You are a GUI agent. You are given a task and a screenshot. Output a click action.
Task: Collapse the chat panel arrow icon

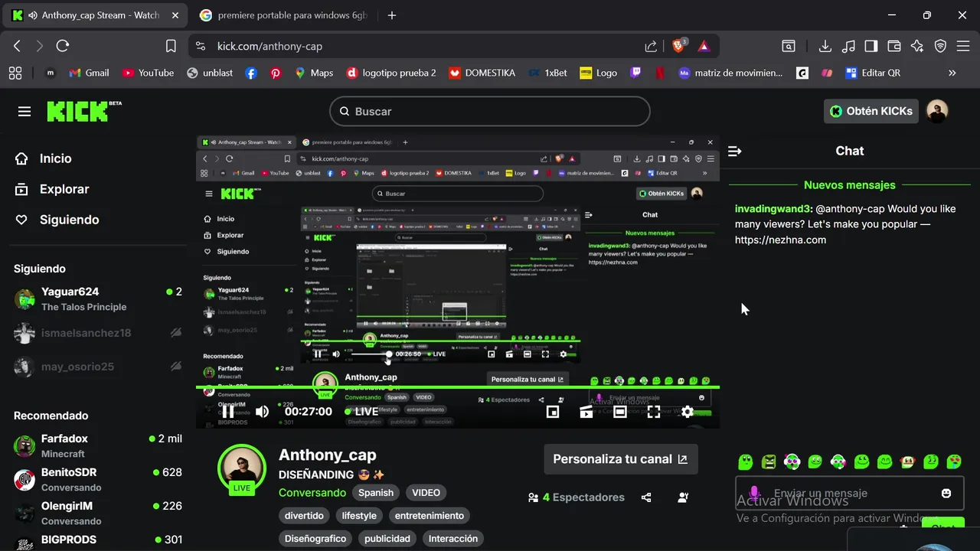tap(735, 152)
